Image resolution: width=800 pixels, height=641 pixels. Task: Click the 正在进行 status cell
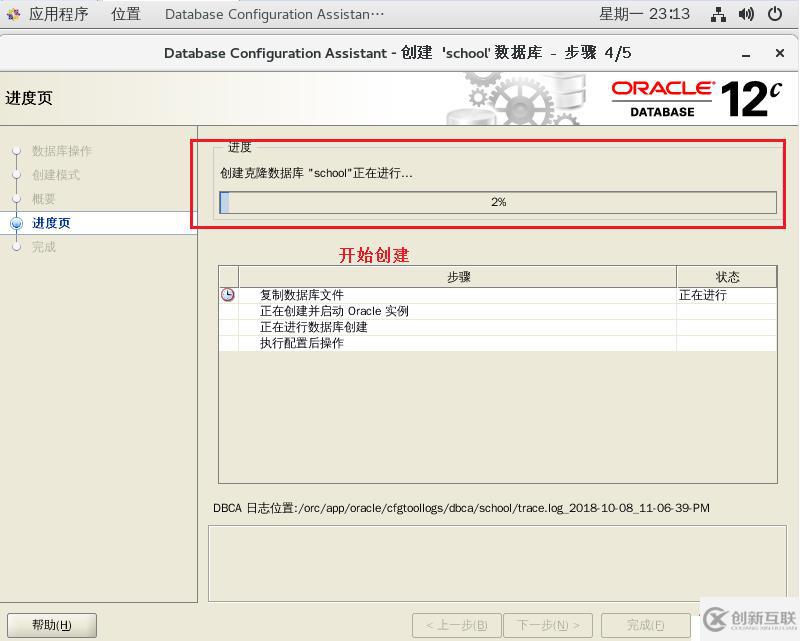[x=727, y=295]
